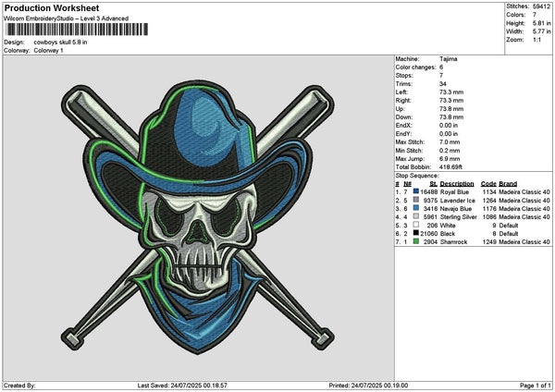Pick the Sterling Silver swatch
555x392 pixels.
tap(416, 216)
